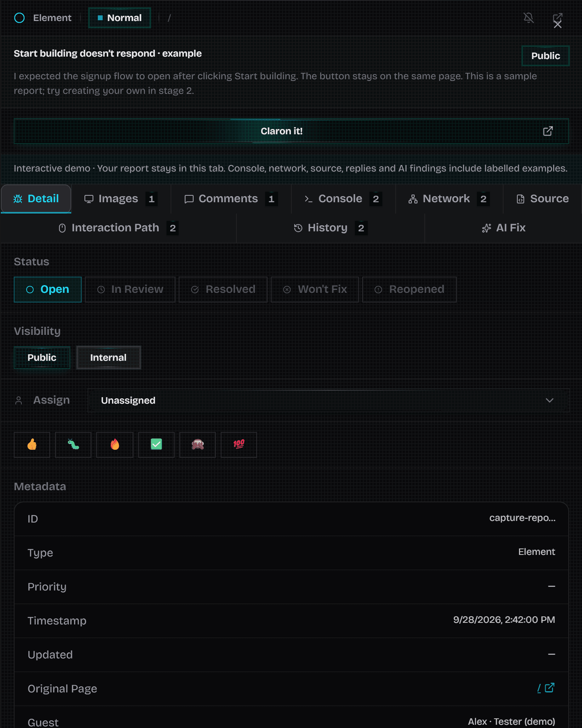Switch visibility to Internal

(x=108, y=358)
